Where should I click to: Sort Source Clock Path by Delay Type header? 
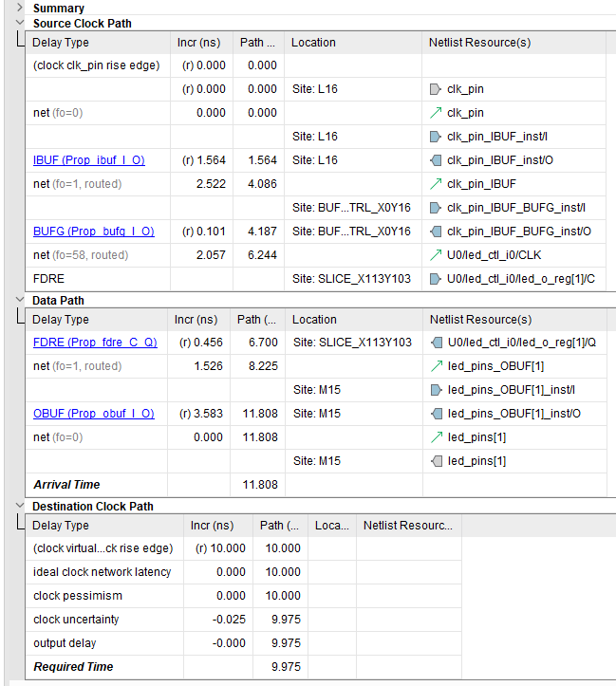click(98, 43)
